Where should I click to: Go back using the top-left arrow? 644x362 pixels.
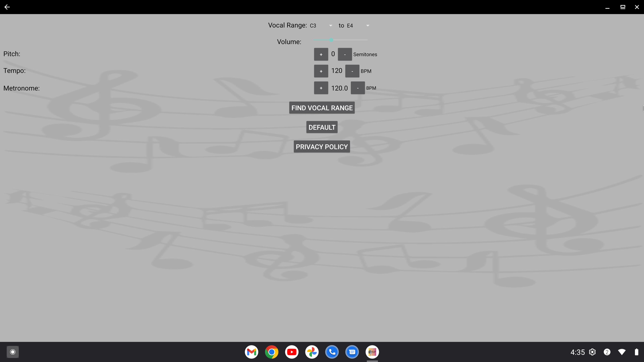coord(7,7)
